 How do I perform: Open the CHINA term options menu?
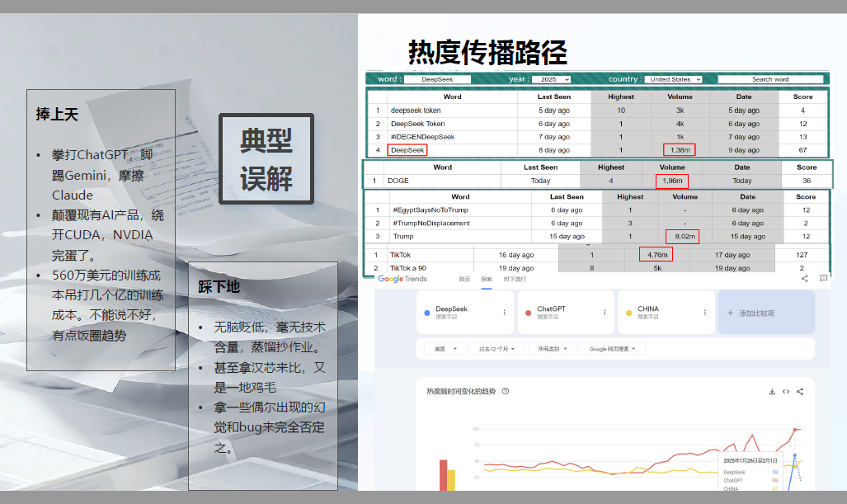pyautogui.click(x=705, y=313)
